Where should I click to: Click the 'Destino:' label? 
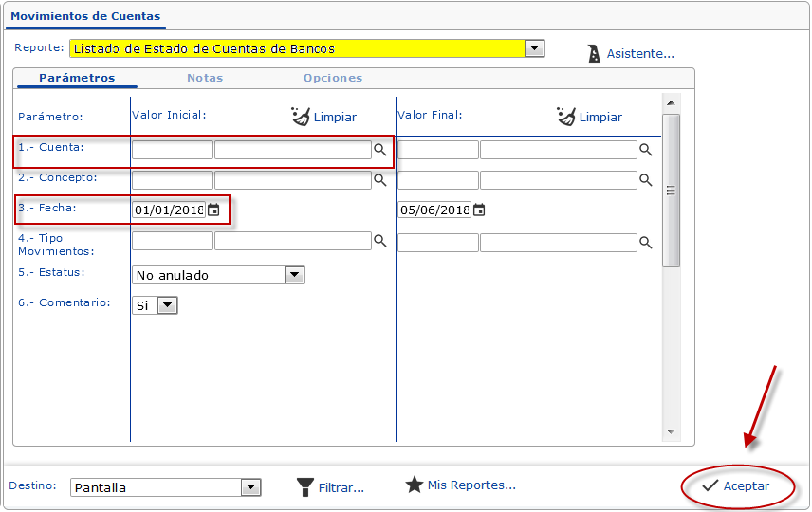click(x=32, y=485)
